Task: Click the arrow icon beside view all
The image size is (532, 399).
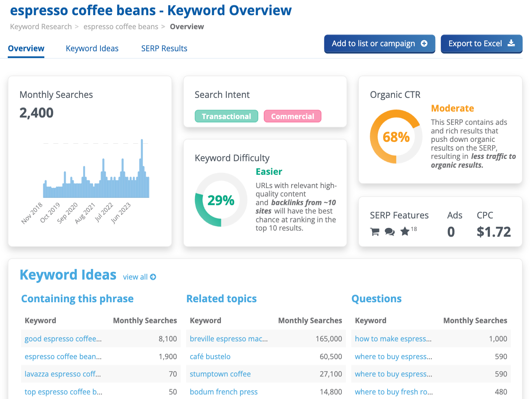Action: [153, 277]
